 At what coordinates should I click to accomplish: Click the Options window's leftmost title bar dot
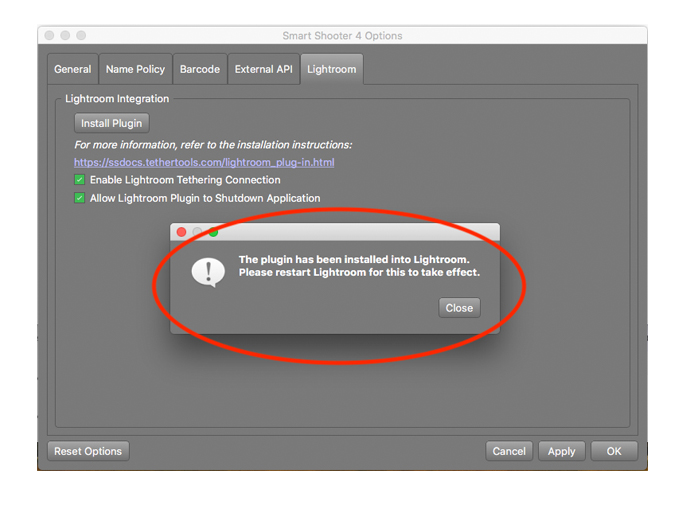[x=49, y=35]
